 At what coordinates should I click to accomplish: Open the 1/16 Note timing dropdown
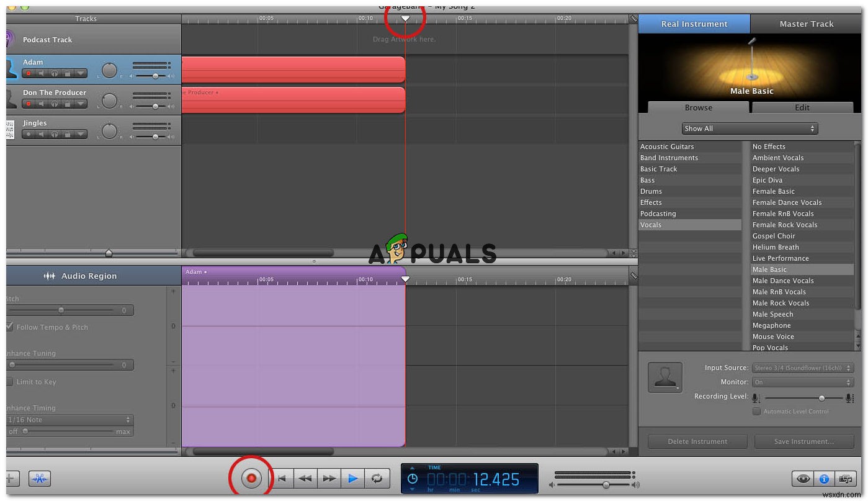click(x=70, y=420)
